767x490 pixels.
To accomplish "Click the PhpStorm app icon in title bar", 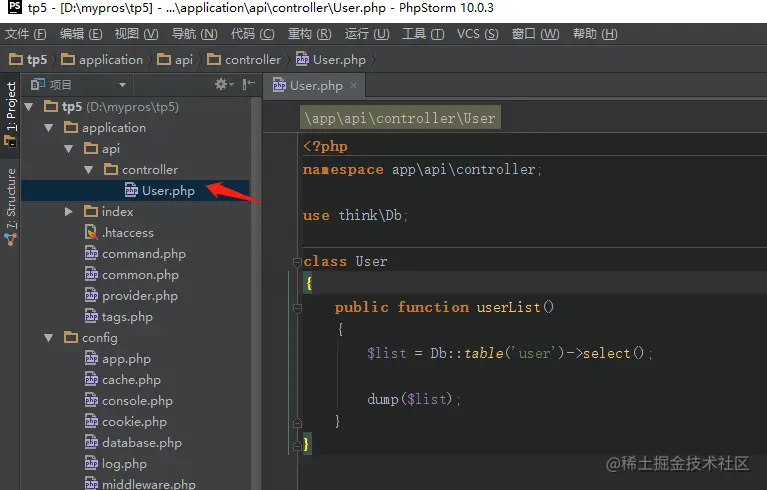I will (x=15, y=7).
